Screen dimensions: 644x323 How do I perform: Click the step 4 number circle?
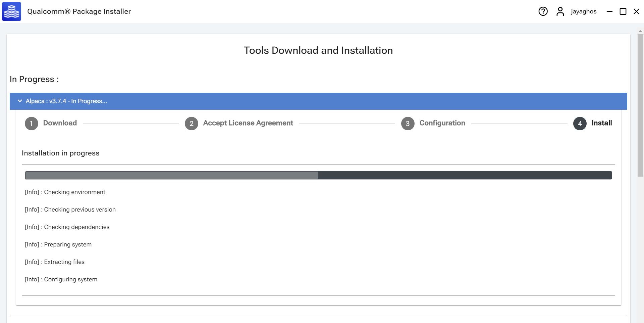[x=580, y=124]
